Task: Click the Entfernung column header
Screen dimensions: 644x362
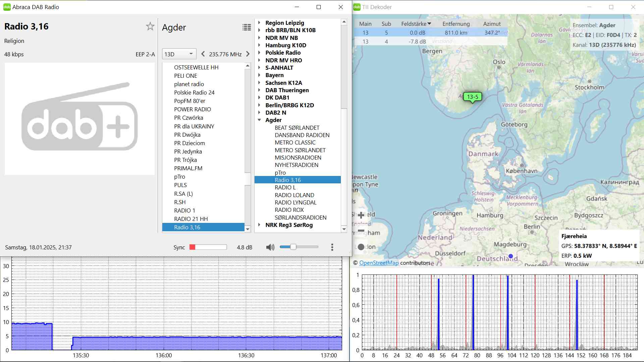Action: (456, 24)
